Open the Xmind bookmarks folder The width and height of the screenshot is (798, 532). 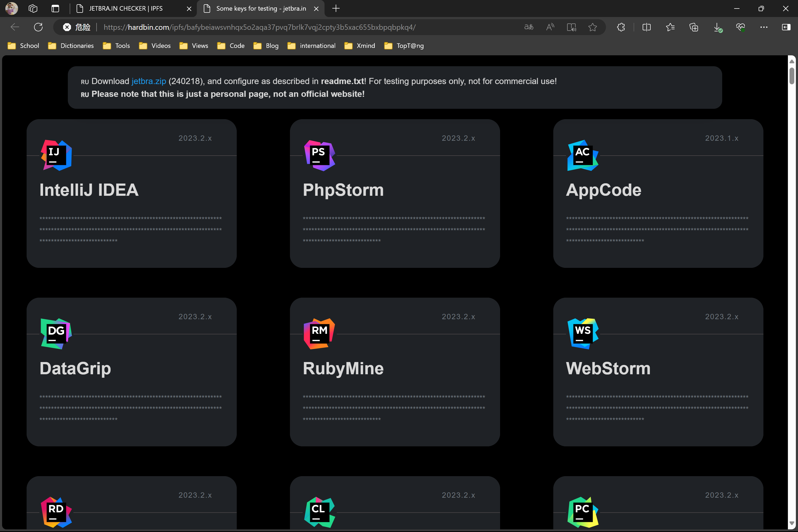click(360, 46)
